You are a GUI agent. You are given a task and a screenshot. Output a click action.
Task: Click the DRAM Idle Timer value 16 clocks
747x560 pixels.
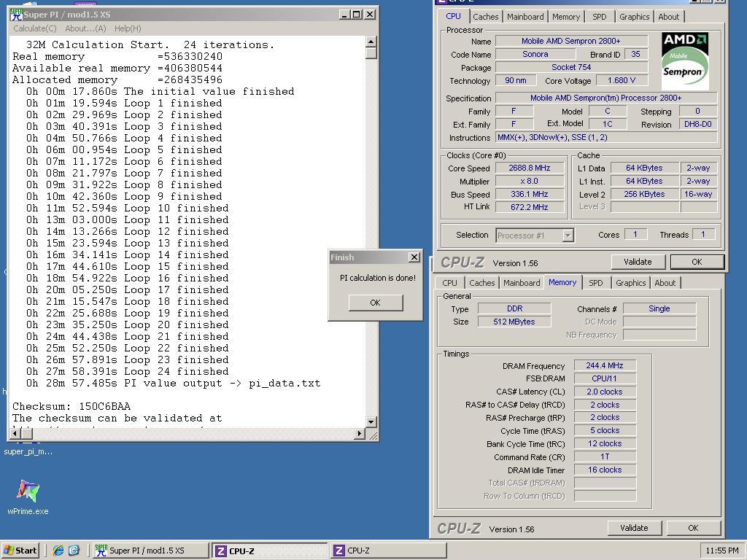605,470
